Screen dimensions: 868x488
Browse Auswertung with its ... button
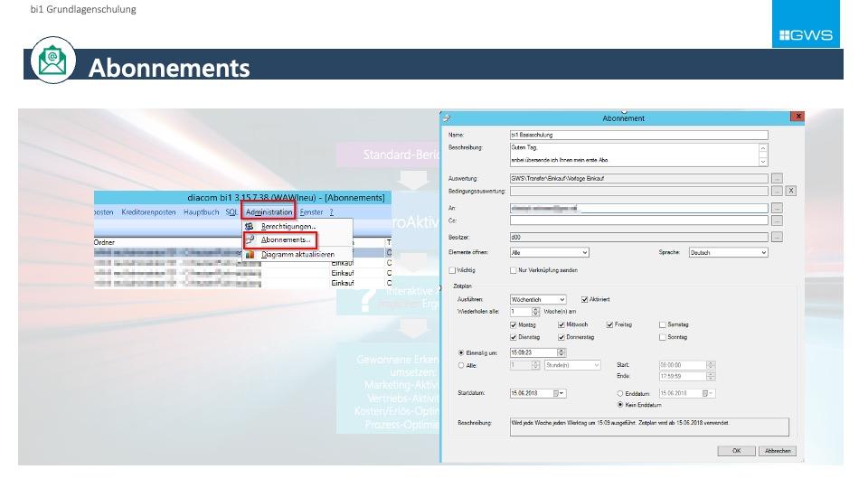click(x=777, y=178)
